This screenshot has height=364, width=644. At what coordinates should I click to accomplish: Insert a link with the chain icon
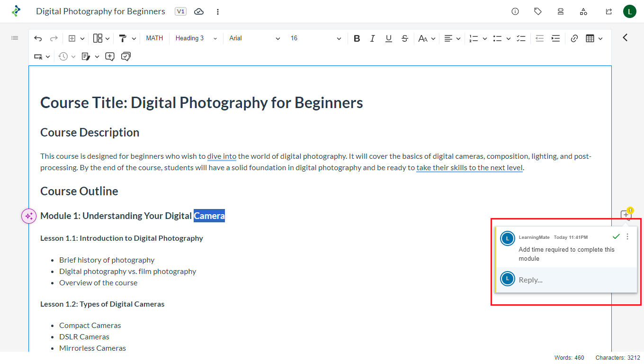tap(574, 38)
